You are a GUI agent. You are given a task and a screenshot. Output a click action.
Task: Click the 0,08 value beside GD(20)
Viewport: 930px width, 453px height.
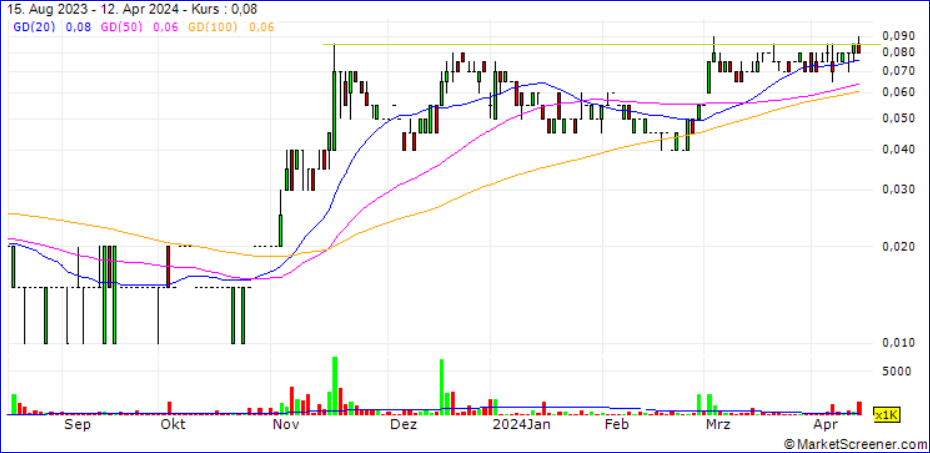click(x=77, y=27)
